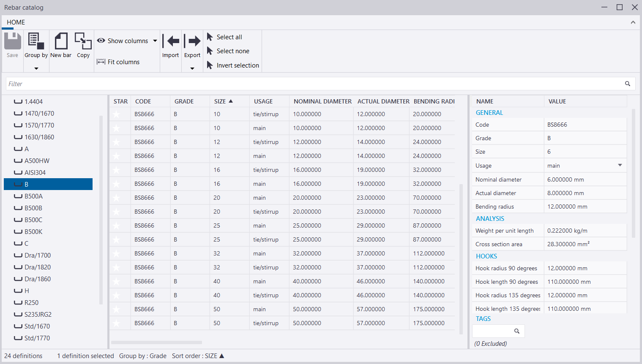Click the Filter text input field
Screen dimensions: 642x364
click(313, 84)
